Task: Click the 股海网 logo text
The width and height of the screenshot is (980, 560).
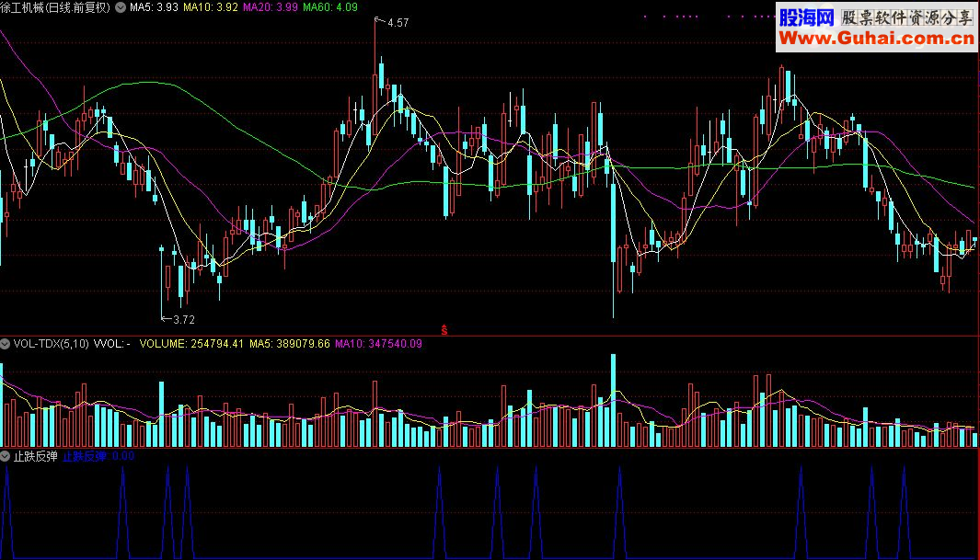Action: tap(806, 17)
